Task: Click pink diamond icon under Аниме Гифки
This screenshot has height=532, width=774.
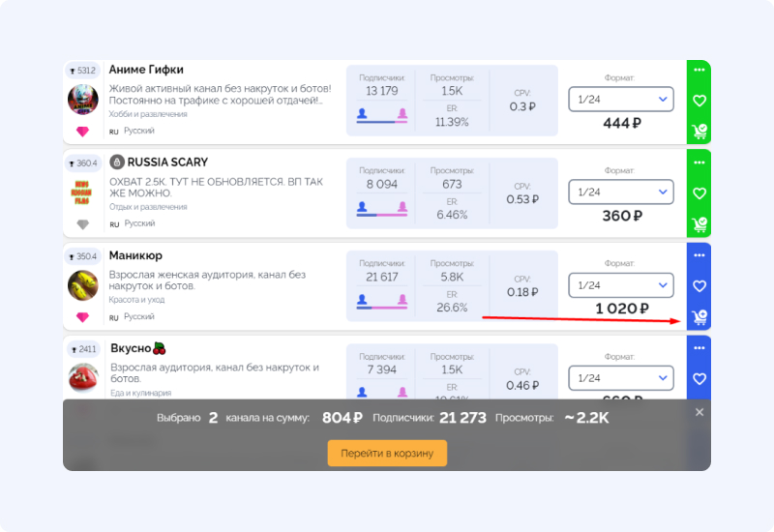Action: pyautogui.click(x=82, y=132)
